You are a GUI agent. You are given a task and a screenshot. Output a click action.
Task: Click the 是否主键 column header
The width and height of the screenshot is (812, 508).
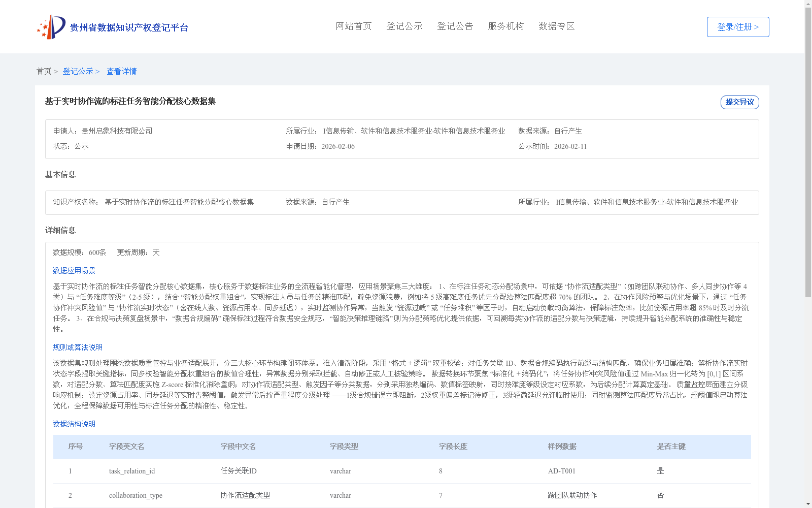[671, 447]
